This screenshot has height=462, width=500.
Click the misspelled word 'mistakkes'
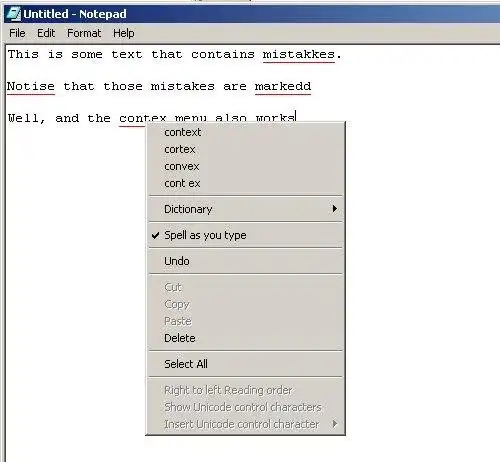(x=299, y=54)
